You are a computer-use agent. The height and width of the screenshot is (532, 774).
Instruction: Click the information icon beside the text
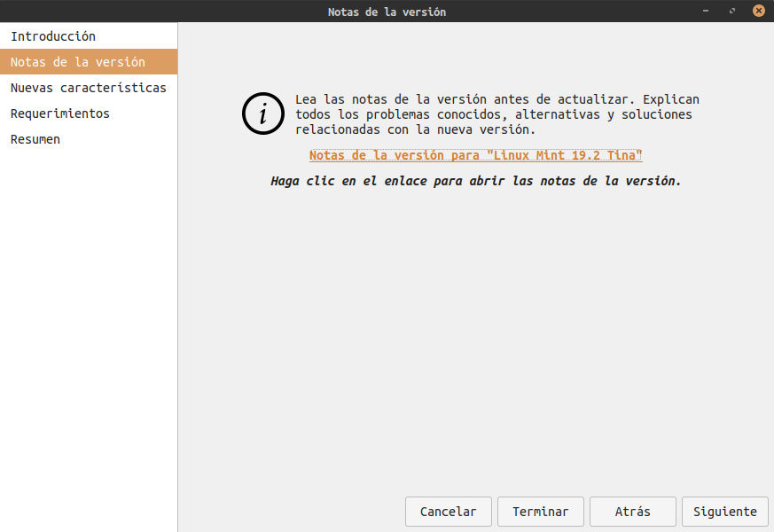click(263, 113)
